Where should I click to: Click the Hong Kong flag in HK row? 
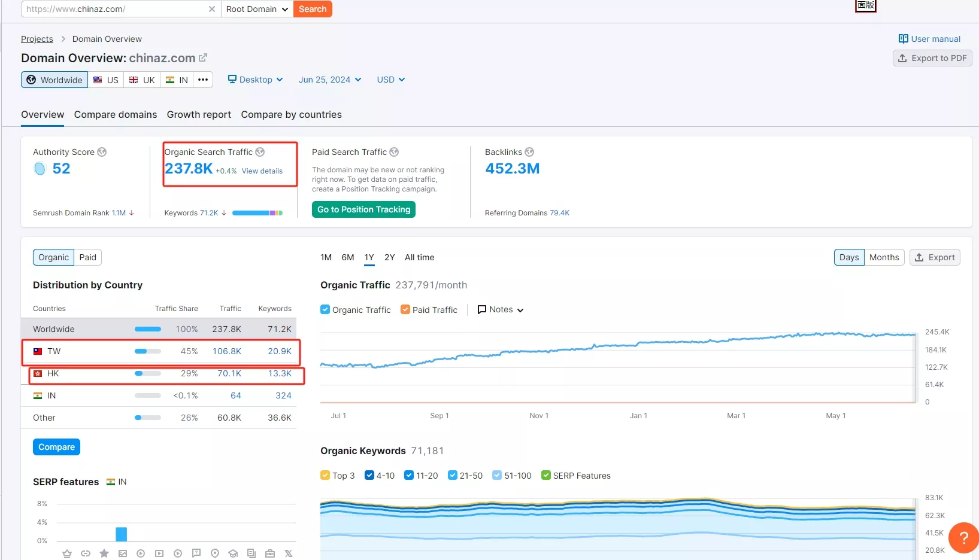pyautogui.click(x=38, y=373)
